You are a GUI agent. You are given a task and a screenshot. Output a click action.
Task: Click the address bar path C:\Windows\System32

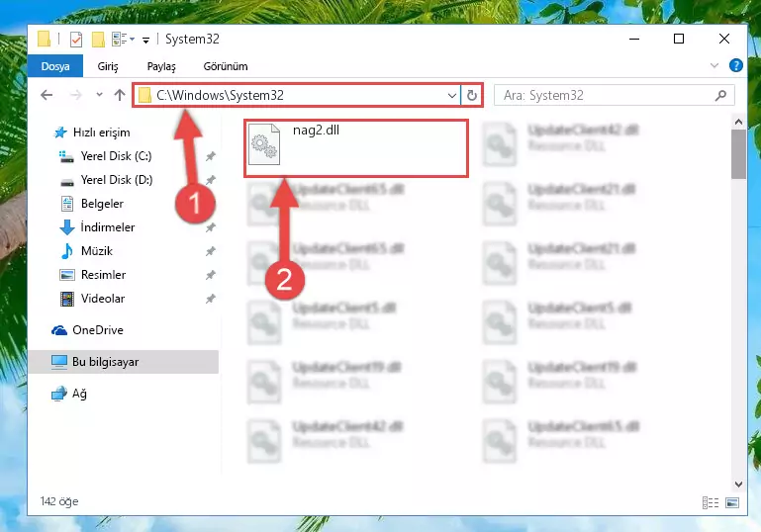pyautogui.click(x=220, y=95)
